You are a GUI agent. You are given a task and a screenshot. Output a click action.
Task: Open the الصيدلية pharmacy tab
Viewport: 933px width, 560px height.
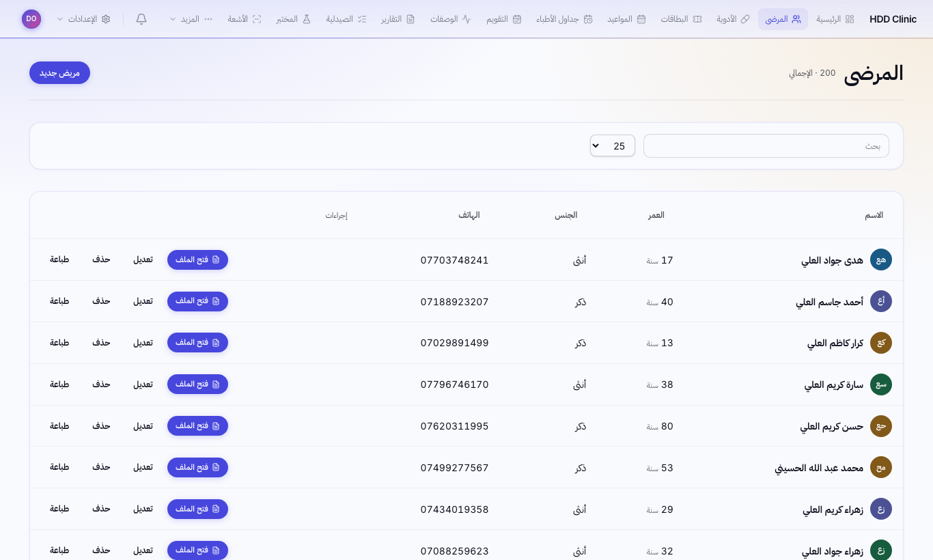coord(346,19)
